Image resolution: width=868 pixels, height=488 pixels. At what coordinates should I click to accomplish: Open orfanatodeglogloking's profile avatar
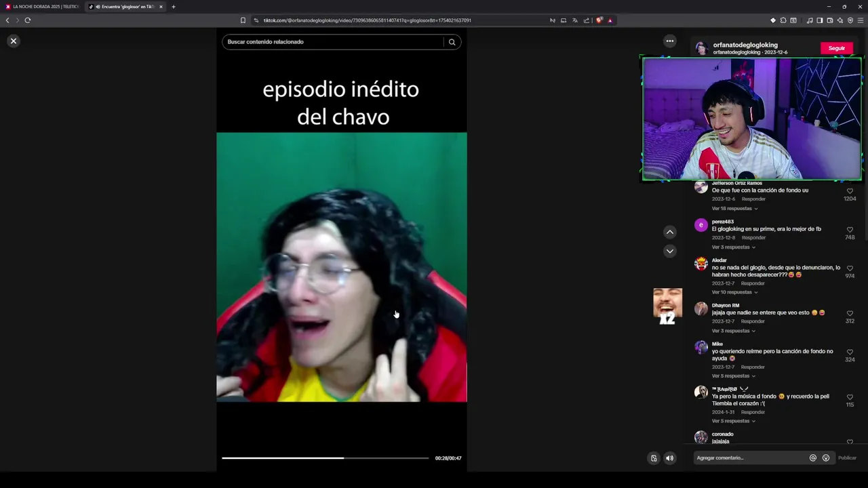701,48
